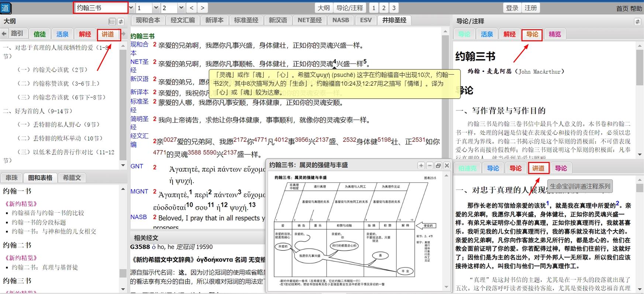Click the minus icon on the chart popup
Image resolution: width=644 pixels, height=294 pixels.
coord(430,165)
